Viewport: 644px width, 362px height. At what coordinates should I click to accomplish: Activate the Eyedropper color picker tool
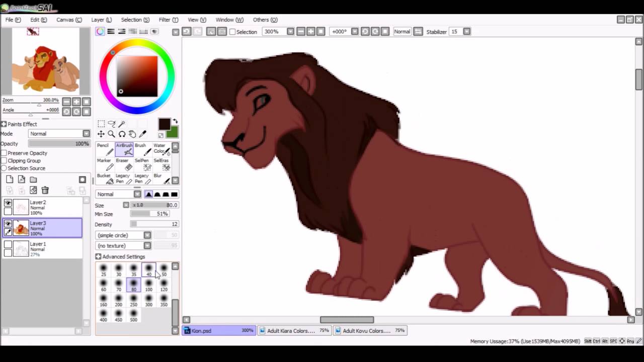(142, 134)
